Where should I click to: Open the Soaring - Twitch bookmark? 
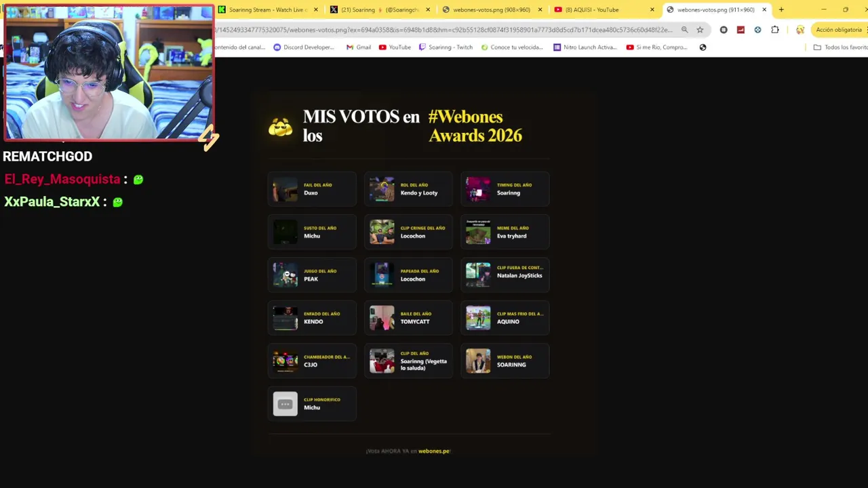tap(446, 47)
